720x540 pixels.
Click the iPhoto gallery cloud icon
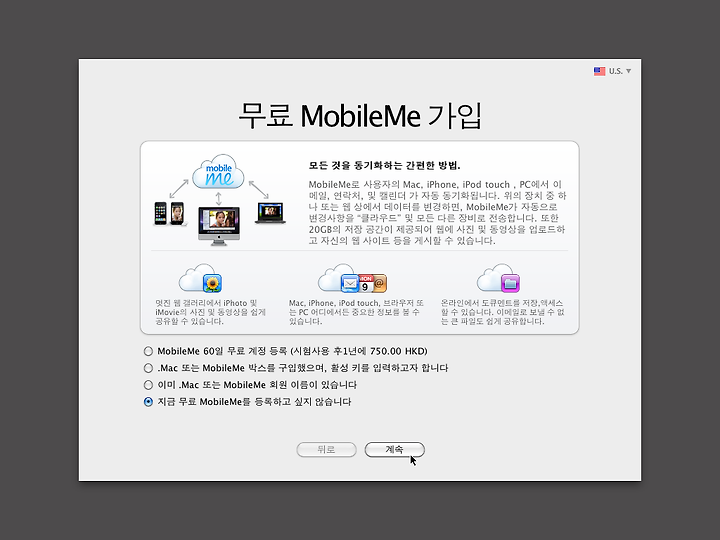click(x=201, y=279)
